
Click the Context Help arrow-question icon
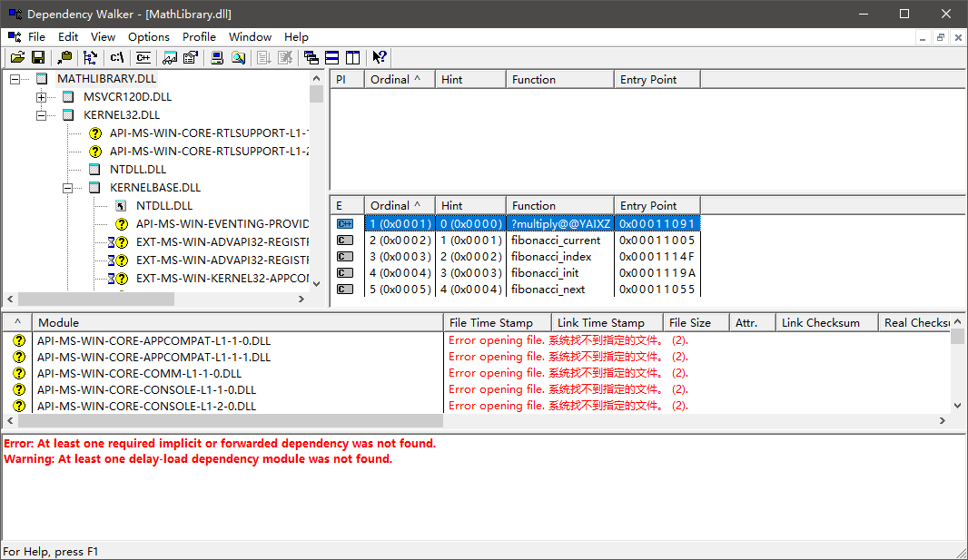point(380,57)
